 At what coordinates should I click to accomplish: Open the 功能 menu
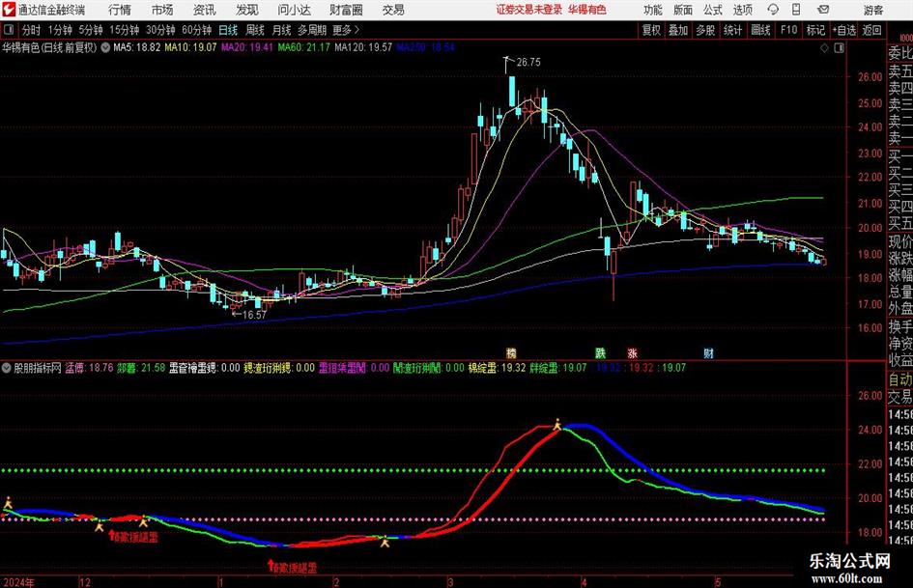coord(653,10)
